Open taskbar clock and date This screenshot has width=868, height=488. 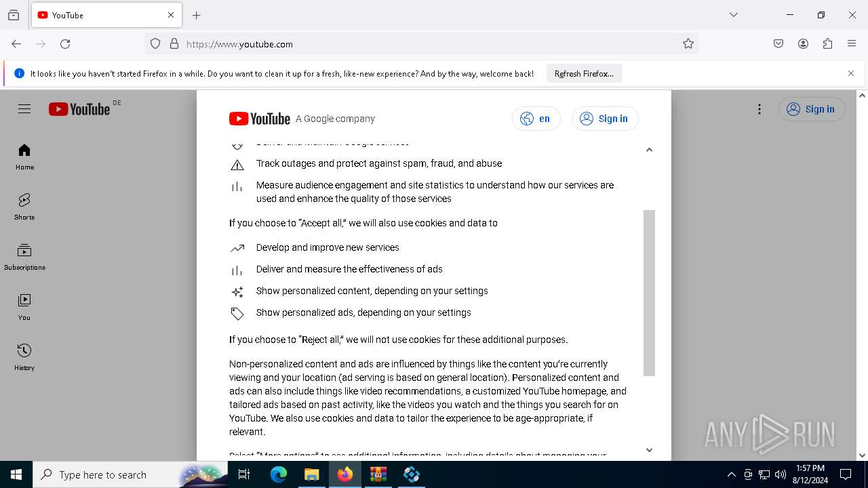coord(810,474)
